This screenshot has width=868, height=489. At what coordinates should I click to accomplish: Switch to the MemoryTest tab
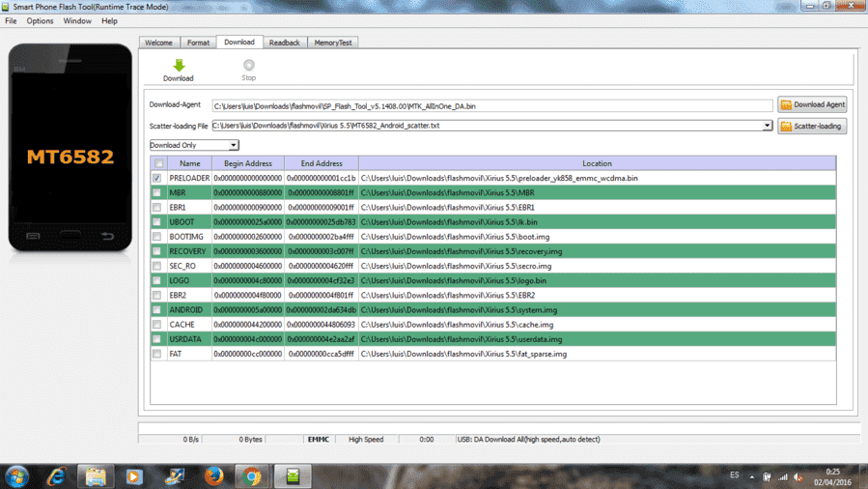pyautogui.click(x=333, y=43)
